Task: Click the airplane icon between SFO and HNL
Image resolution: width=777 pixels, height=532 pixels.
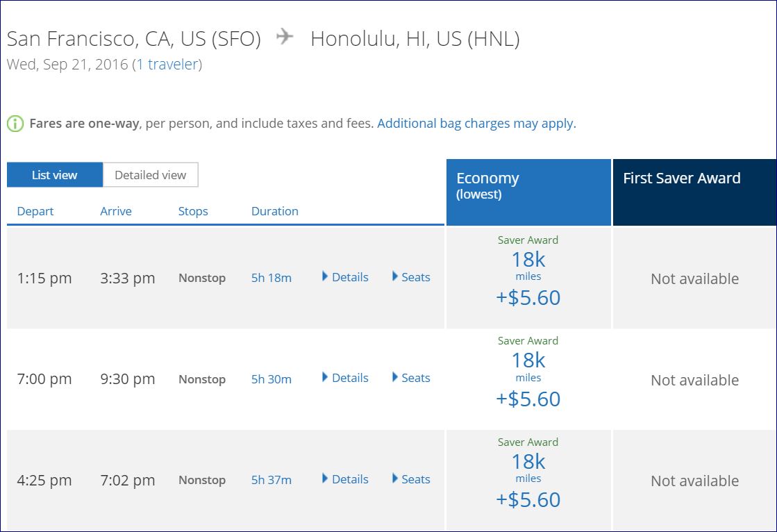Action: [285, 37]
